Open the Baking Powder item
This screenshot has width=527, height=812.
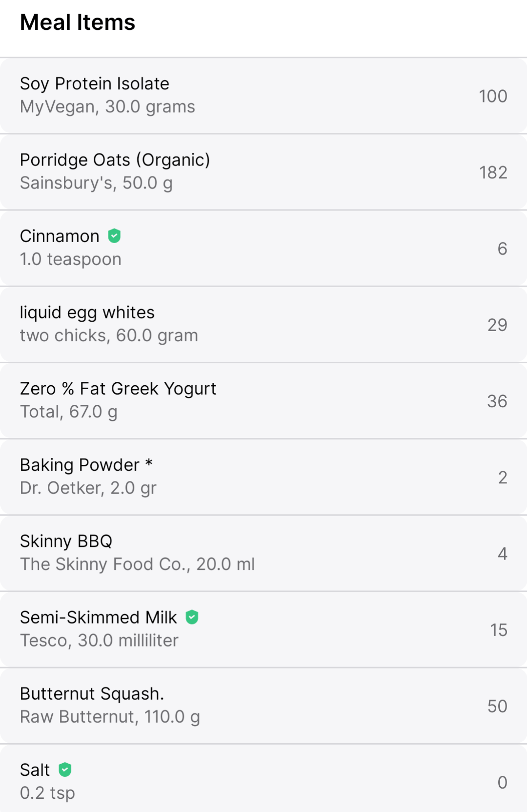263,477
